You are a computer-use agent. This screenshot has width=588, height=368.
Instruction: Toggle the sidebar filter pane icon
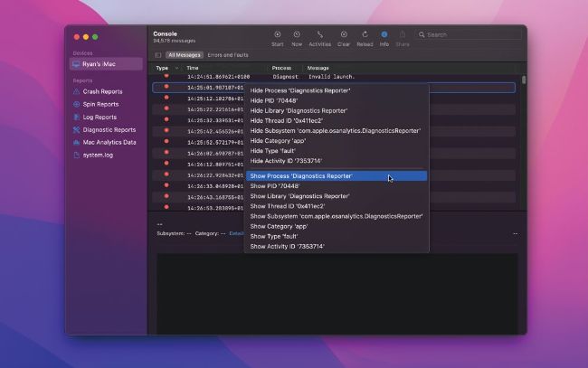[158, 55]
